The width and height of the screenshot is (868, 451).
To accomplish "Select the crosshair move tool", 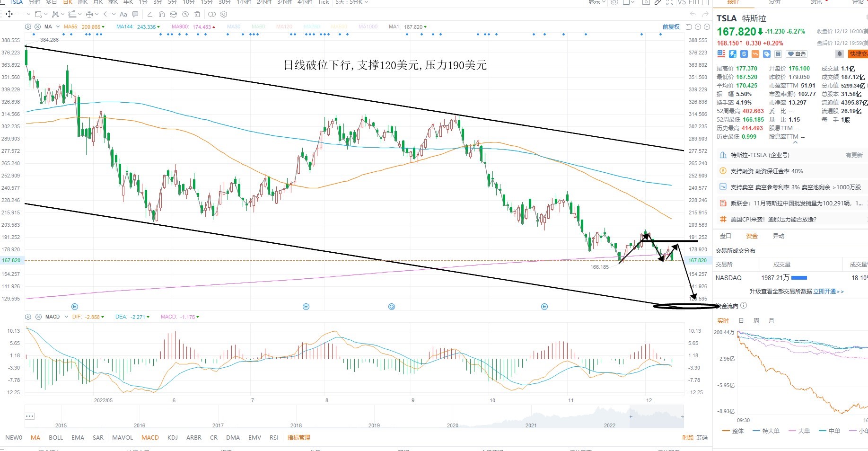I will (9, 14).
